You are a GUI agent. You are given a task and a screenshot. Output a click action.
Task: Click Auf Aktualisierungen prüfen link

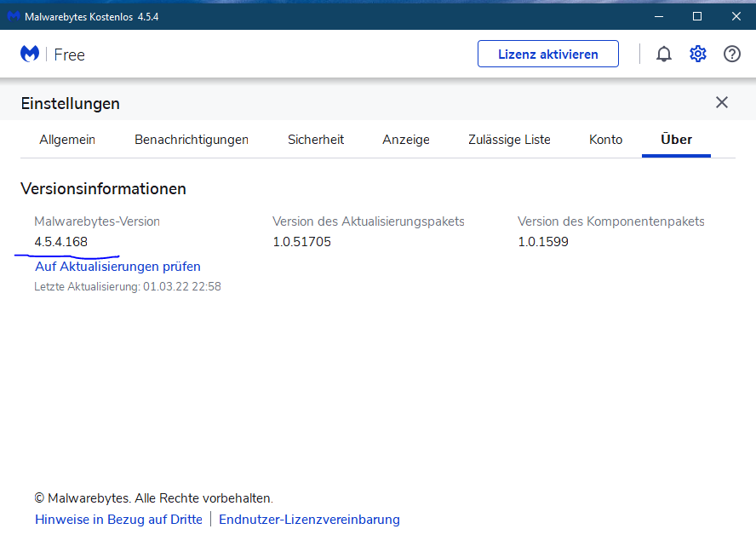(x=117, y=267)
